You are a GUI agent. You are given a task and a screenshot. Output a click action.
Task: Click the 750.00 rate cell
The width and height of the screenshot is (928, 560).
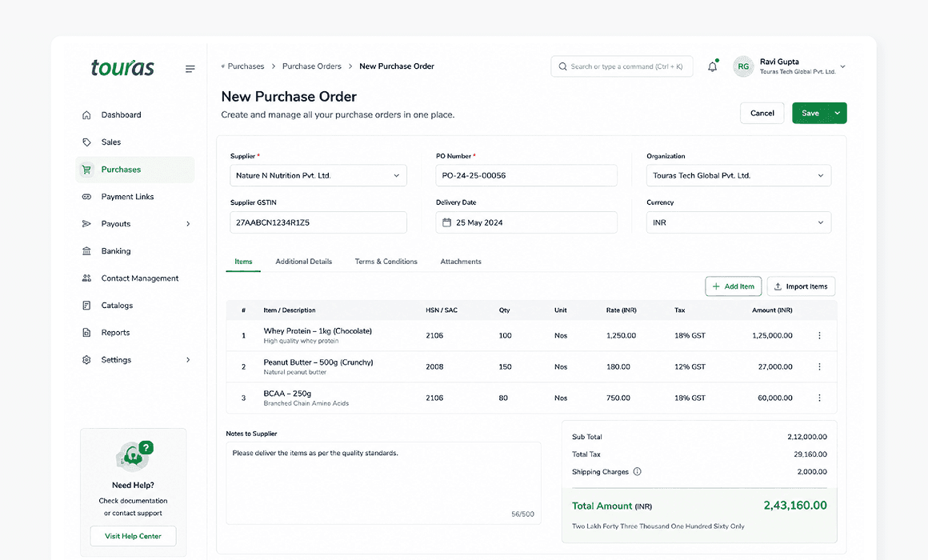pyautogui.click(x=618, y=398)
